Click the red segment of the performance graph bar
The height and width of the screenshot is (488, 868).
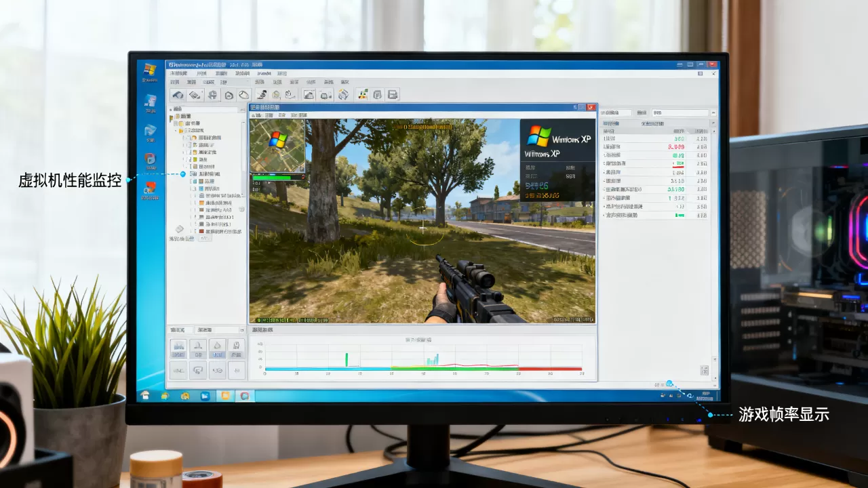551,369
